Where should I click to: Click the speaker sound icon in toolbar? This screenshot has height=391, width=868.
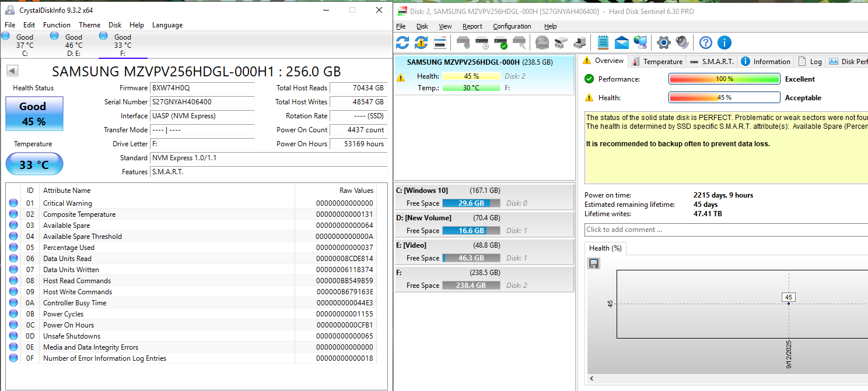pyautogui.click(x=682, y=43)
